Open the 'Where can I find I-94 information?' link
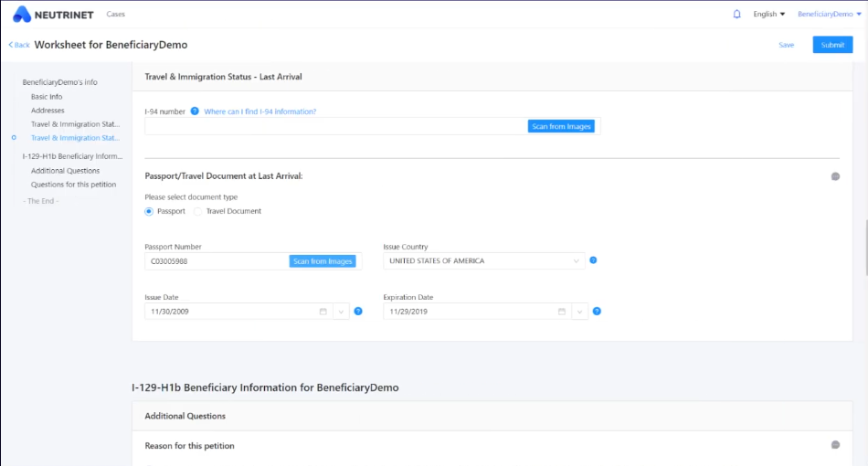Screen dimensions: 868x466 click(x=260, y=111)
